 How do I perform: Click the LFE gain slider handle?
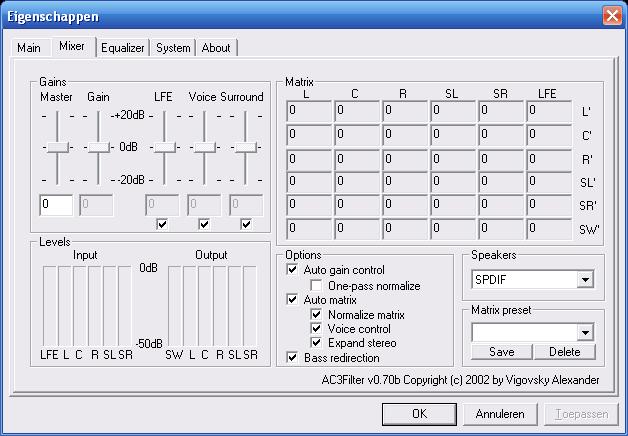tap(163, 147)
